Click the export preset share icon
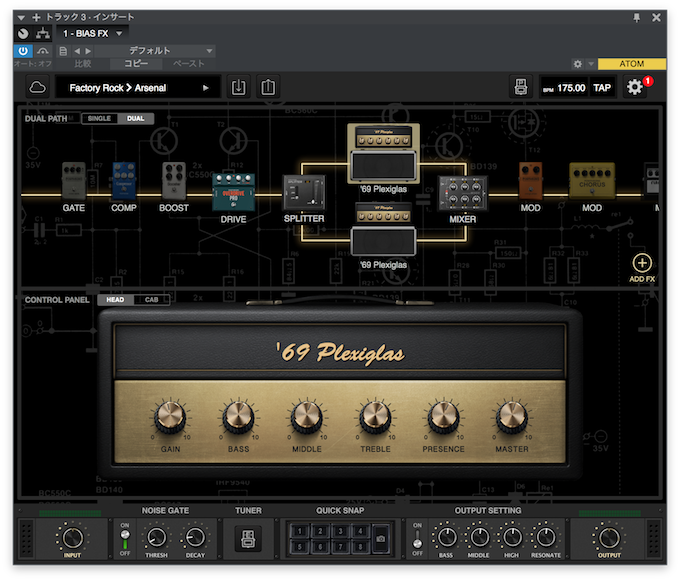 [x=268, y=87]
